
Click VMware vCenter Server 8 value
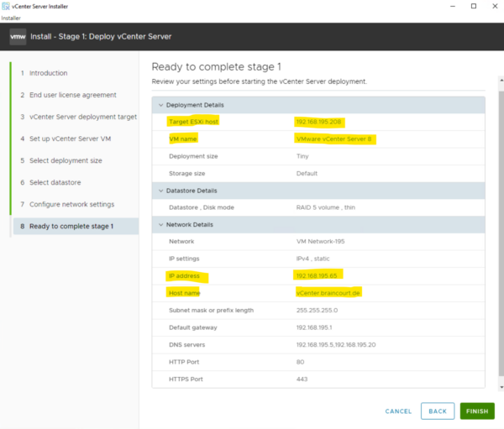(333, 139)
